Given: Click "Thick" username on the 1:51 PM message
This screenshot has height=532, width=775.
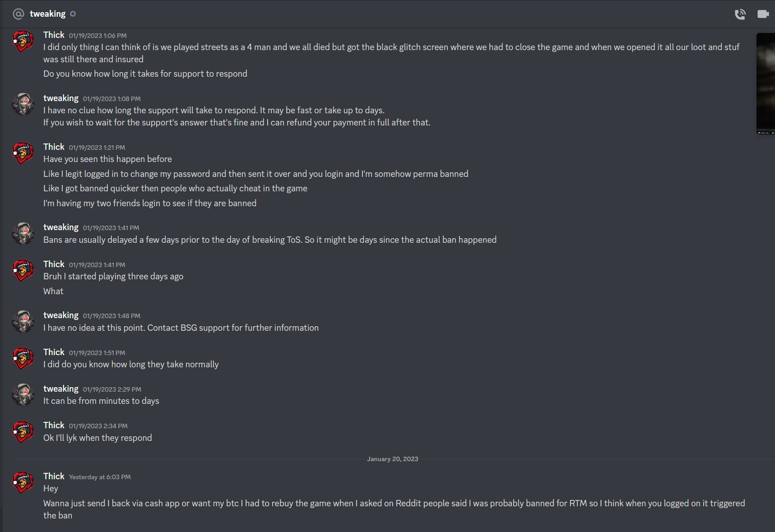Looking at the screenshot, I should (54, 352).
